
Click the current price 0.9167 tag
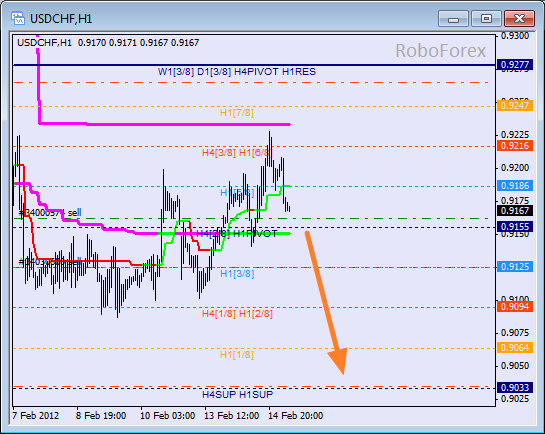(x=514, y=211)
